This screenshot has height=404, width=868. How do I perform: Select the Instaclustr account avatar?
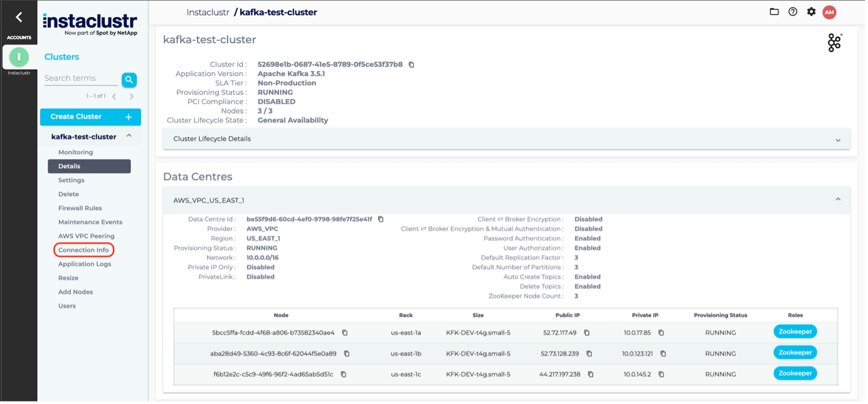[x=19, y=57]
